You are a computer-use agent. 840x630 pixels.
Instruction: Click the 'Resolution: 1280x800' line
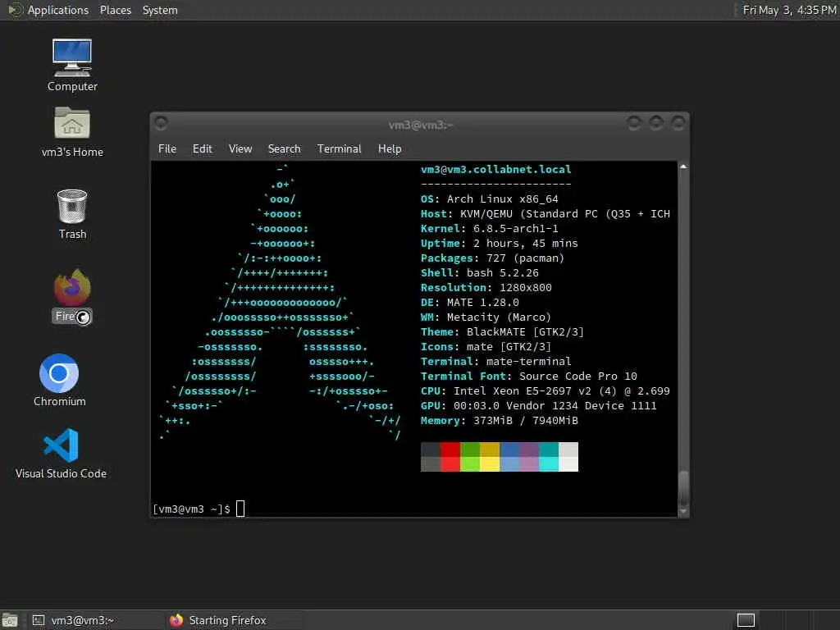tap(486, 288)
